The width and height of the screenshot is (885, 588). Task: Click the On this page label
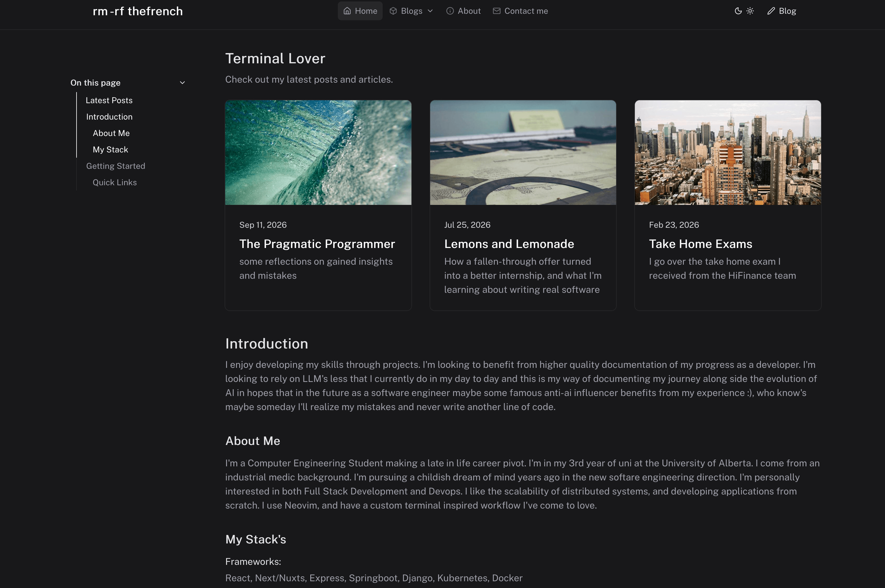pyautogui.click(x=95, y=82)
